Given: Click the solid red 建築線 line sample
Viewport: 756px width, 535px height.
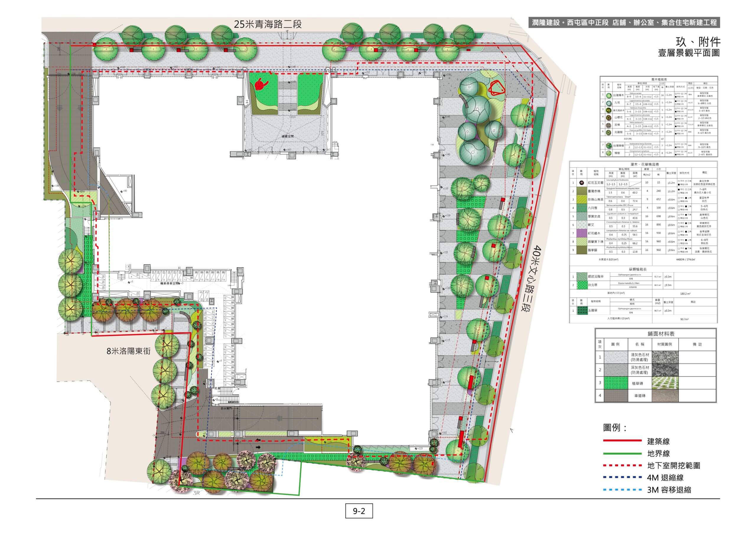Looking at the screenshot, I should (622, 441).
